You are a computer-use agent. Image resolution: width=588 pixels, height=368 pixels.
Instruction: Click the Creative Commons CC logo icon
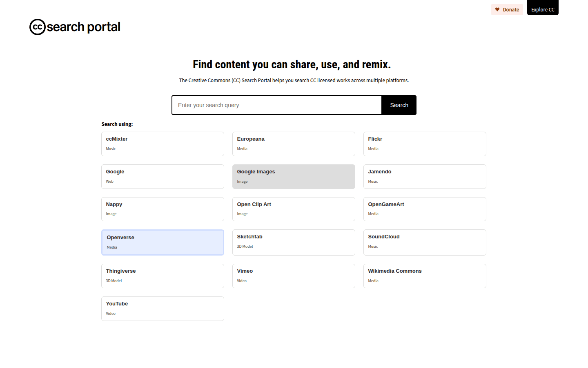[38, 27]
